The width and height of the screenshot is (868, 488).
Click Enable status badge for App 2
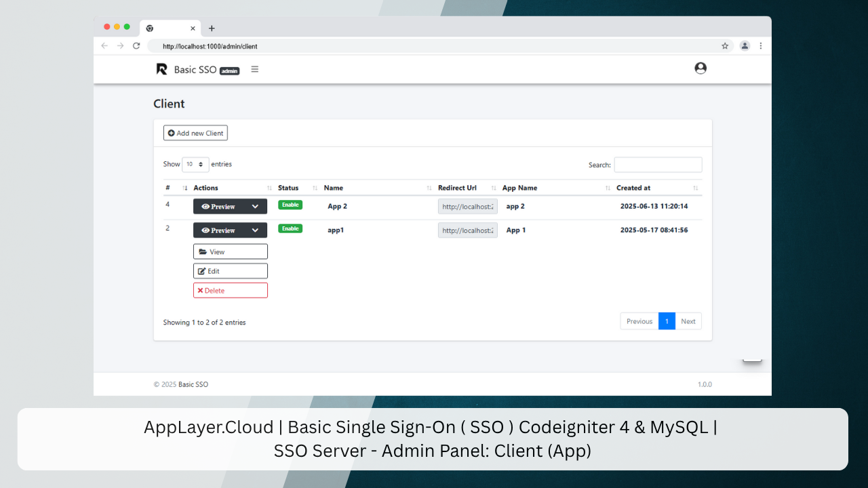[x=290, y=205]
